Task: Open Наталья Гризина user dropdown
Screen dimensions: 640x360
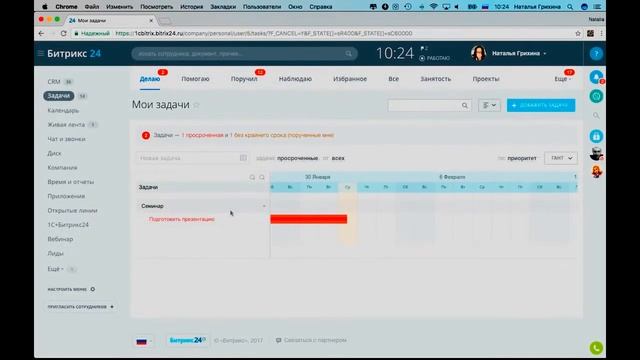Action: coord(519,53)
